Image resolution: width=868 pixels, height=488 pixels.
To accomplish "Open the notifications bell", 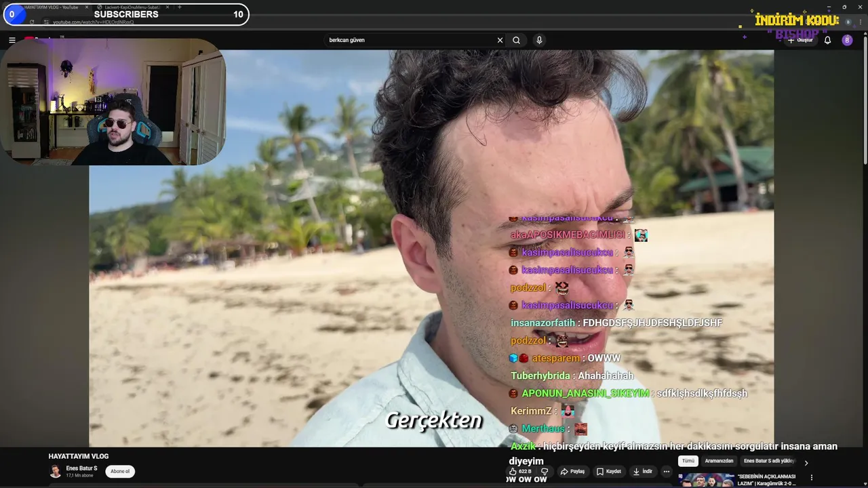I will coord(827,40).
